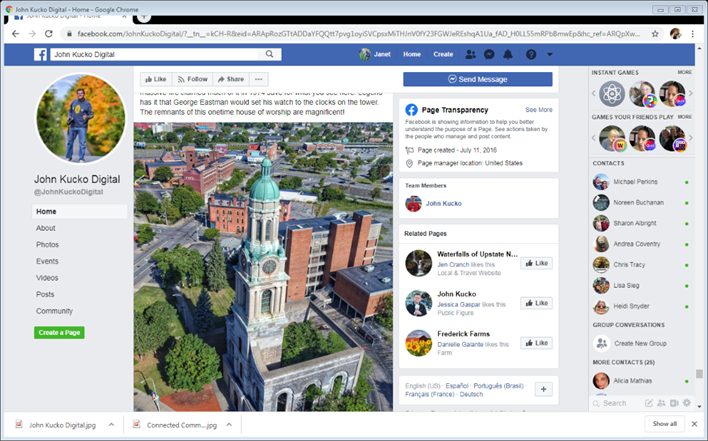Reload the page with the refresh icon

click(x=49, y=34)
